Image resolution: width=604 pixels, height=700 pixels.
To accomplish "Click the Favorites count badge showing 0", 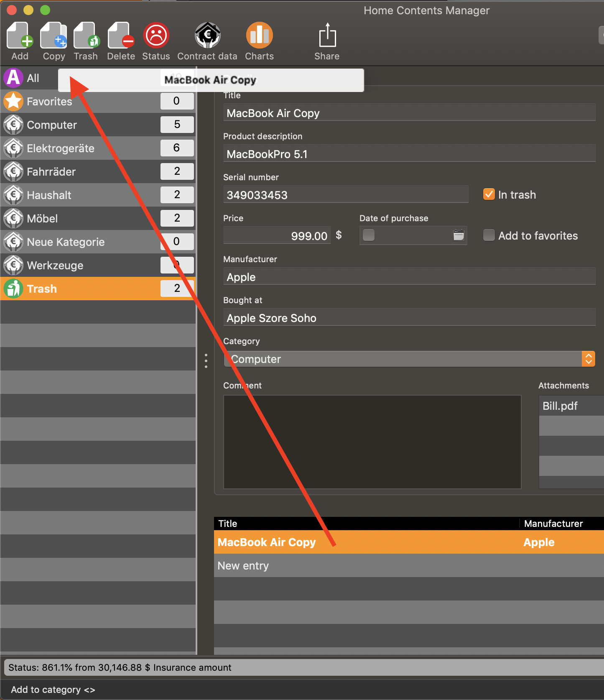I will (177, 101).
